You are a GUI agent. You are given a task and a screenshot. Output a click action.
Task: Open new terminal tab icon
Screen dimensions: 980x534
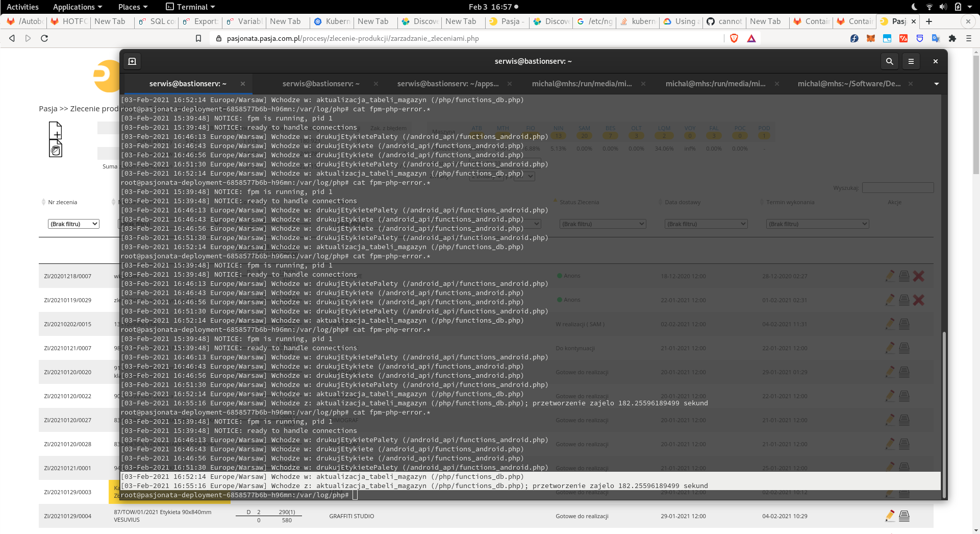(x=132, y=61)
